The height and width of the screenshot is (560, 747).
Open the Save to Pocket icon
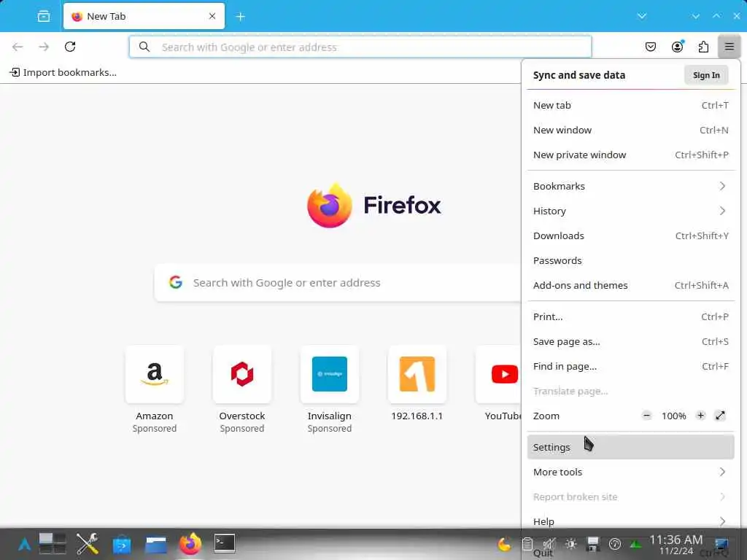pyautogui.click(x=650, y=47)
